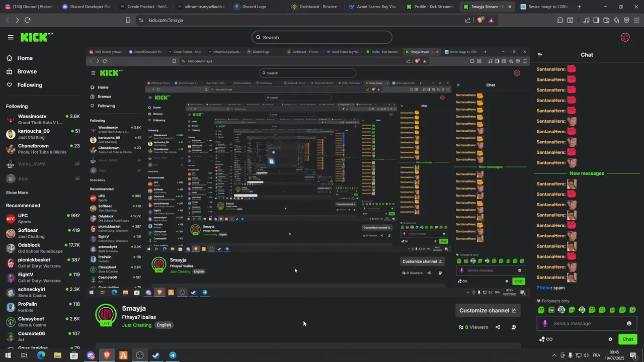Open the browser extensions puzzle icon

(560, 20)
